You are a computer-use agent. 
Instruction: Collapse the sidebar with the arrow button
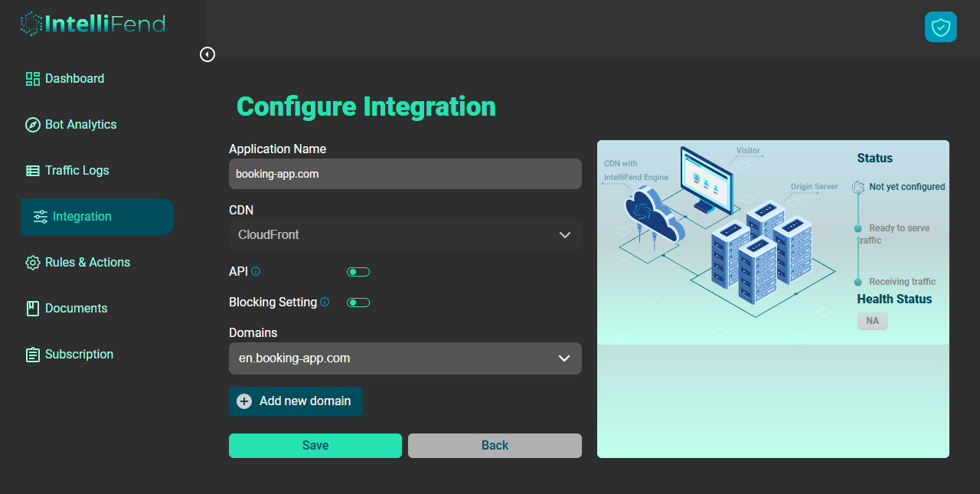tap(207, 54)
